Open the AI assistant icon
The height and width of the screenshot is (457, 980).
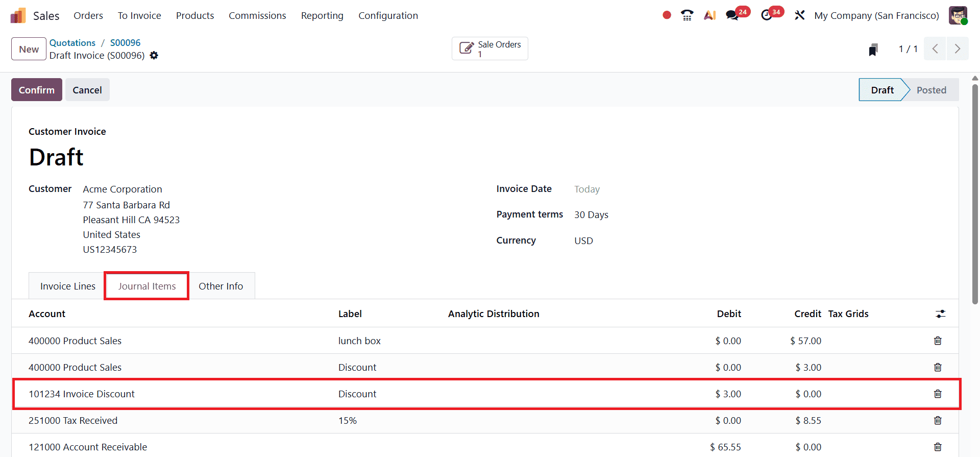[x=709, y=15]
